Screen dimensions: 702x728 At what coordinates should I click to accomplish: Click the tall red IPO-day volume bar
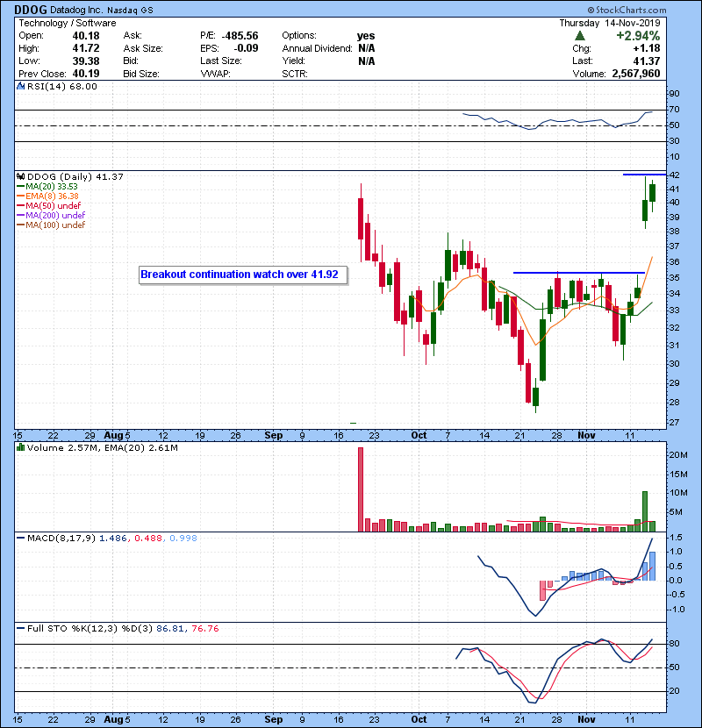361,489
